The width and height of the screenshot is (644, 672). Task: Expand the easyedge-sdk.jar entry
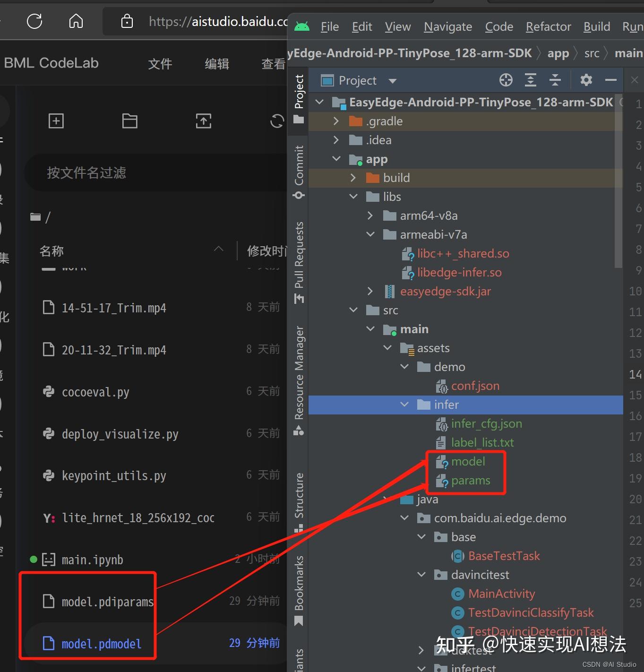pyautogui.click(x=370, y=291)
